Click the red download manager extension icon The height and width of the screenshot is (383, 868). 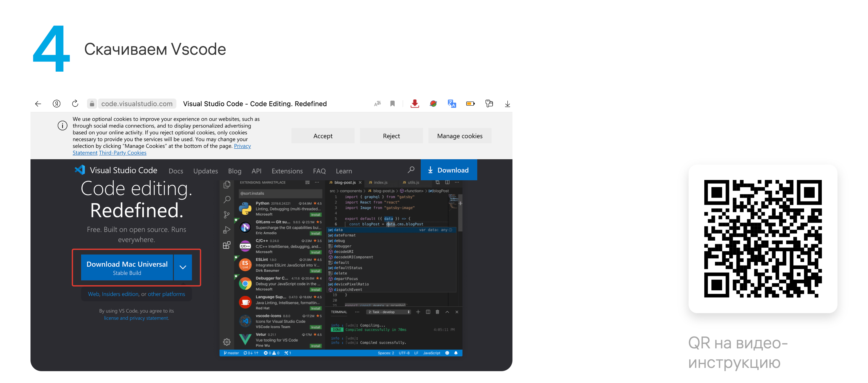[415, 104]
